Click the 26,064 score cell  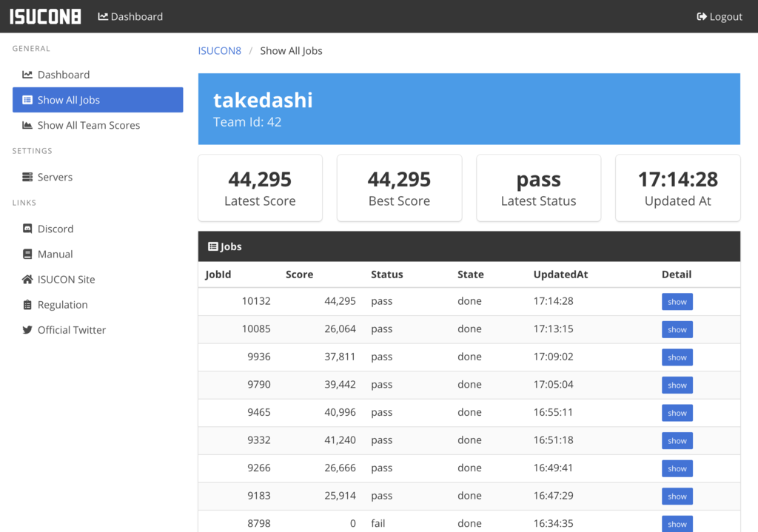[x=340, y=329]
